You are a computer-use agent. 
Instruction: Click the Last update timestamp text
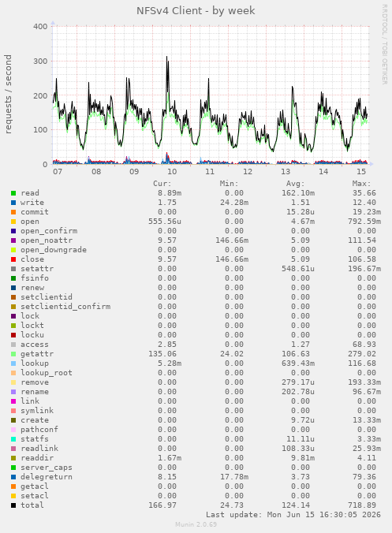pyautogui.click(x=293, y=515)
